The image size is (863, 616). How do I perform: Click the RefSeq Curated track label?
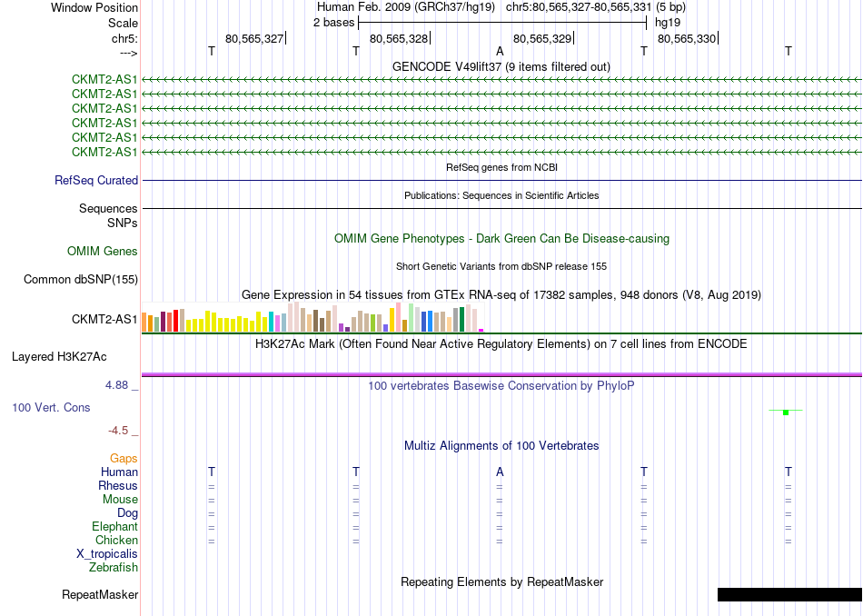point(96,180)
